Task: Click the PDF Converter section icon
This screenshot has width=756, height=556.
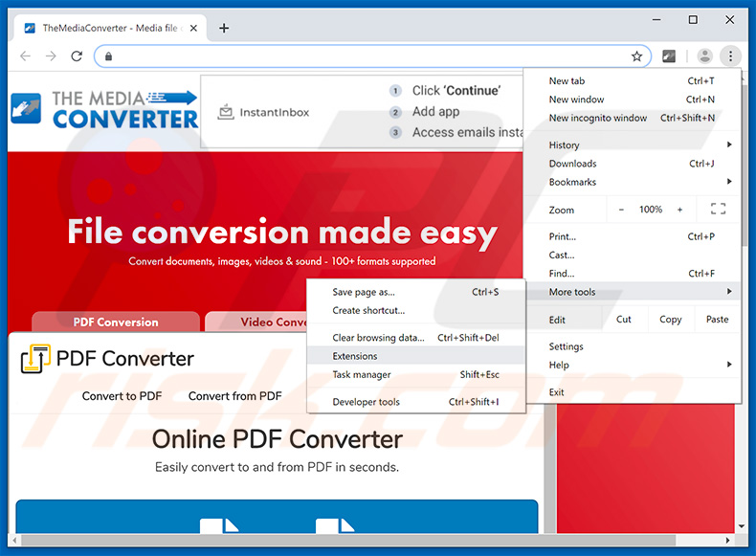Action: click(35, 358)
